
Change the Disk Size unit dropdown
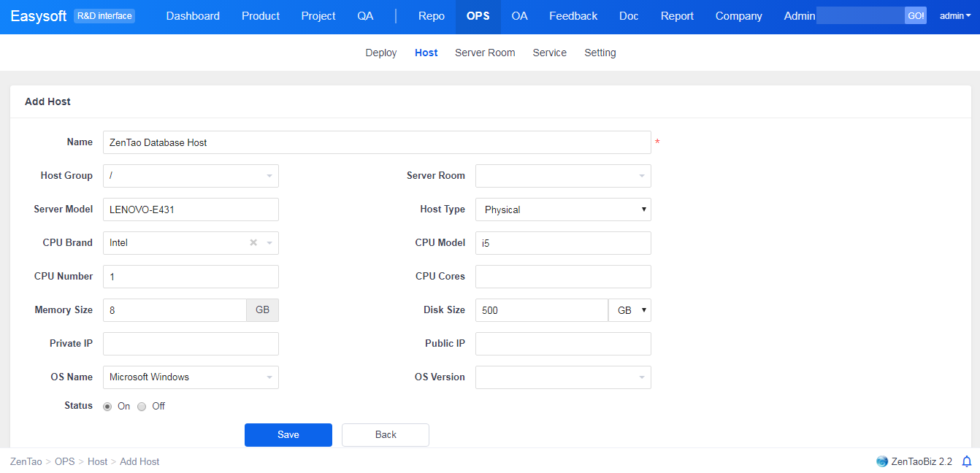click(629, 310)
